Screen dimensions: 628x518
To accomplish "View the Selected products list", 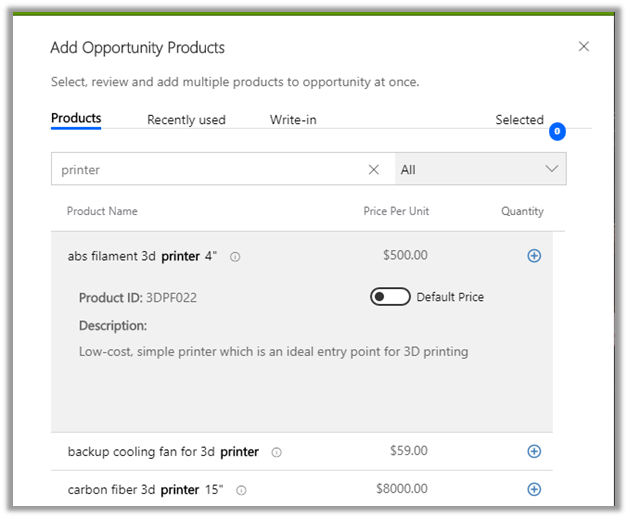I will pyautogui.click(x=519, y=120).
